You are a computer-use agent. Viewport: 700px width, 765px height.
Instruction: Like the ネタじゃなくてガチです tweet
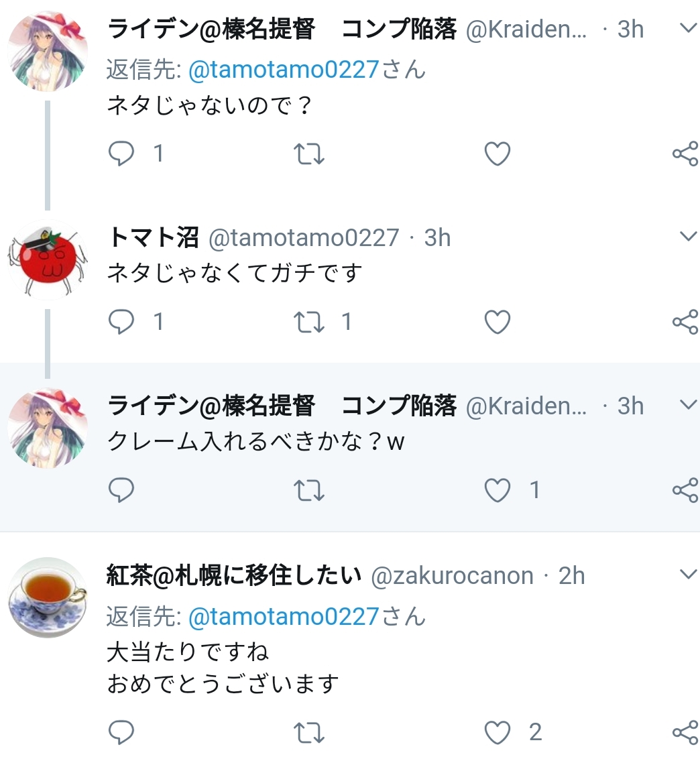click(x=497, y=322)
